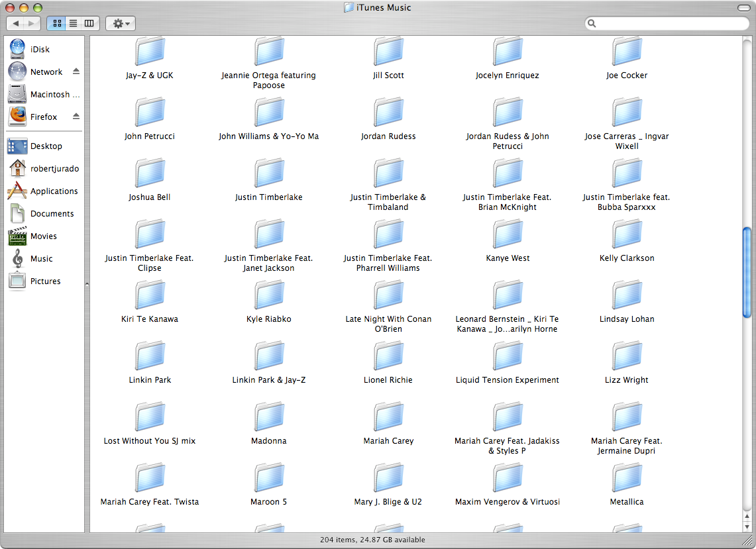The width and height of the screenshot is (756, 549).
Task: Click Justin Timberlake Feat. Janet Jackson label
Action: (x=268, y=263)
